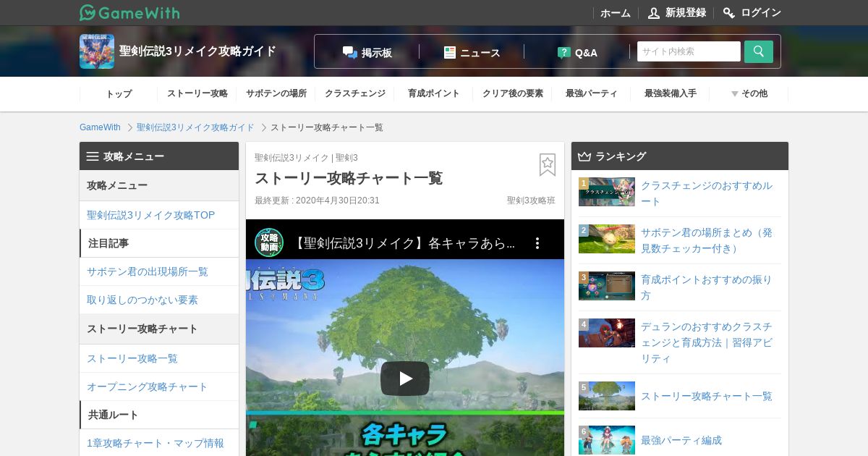Expand the その他 dropdown menu
This screenshot has height=456, width=868.
(x=749, y=93)
